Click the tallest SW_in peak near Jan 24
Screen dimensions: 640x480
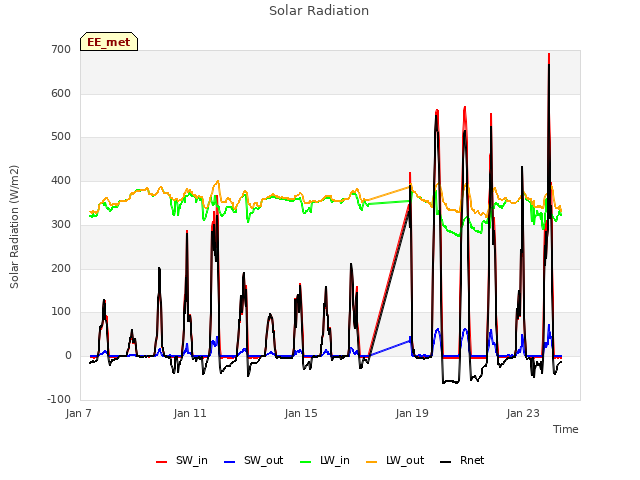(549, 54)
